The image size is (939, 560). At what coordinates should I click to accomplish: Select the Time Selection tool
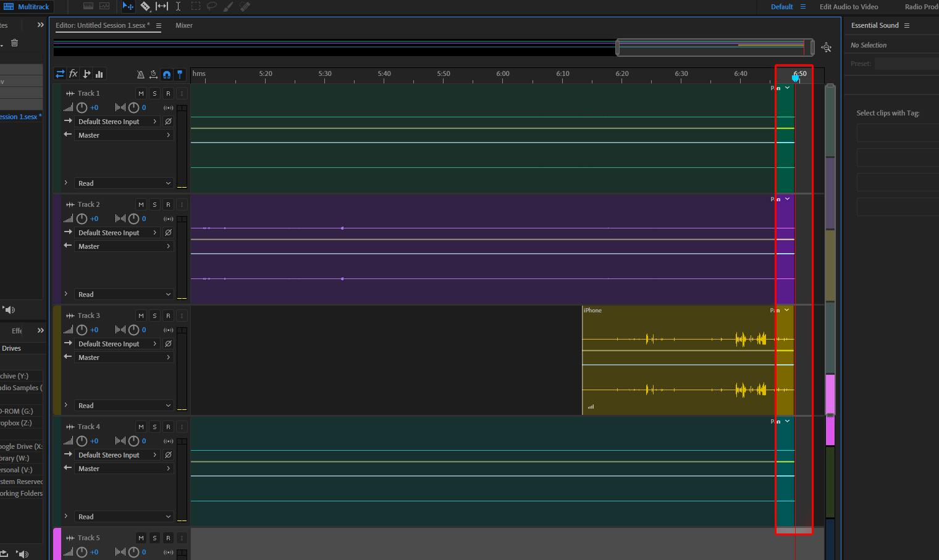tap(178, 6)
